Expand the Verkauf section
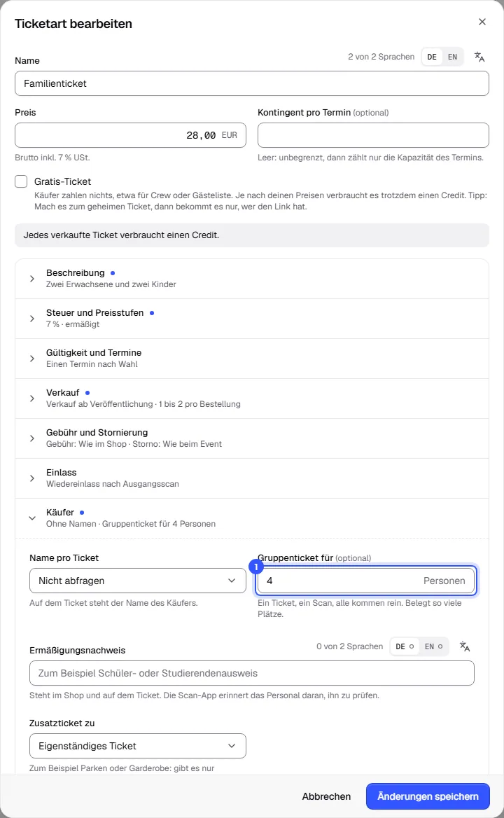504x818 pixels. [x=252, y=398]
